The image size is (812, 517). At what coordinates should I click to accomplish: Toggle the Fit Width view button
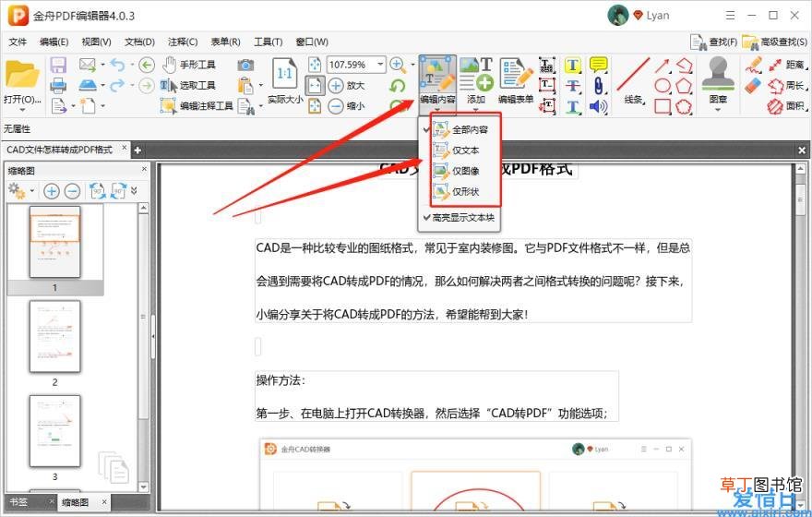315,86
